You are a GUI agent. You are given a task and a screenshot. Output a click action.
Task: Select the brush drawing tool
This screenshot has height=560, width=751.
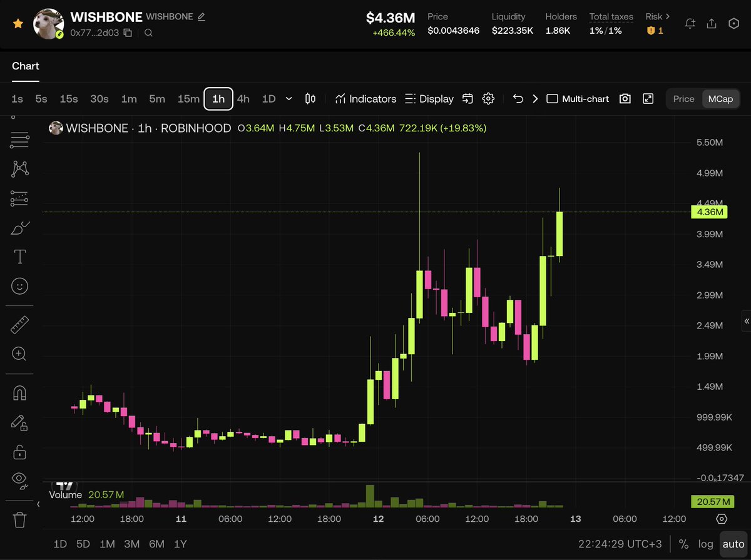click(x=20, y=228)
